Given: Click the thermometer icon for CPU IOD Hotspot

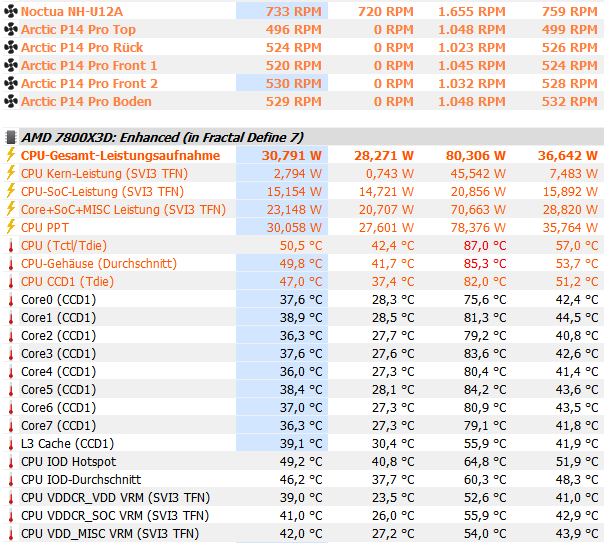Looking at the screenshot, I should [x=11, y=462].
